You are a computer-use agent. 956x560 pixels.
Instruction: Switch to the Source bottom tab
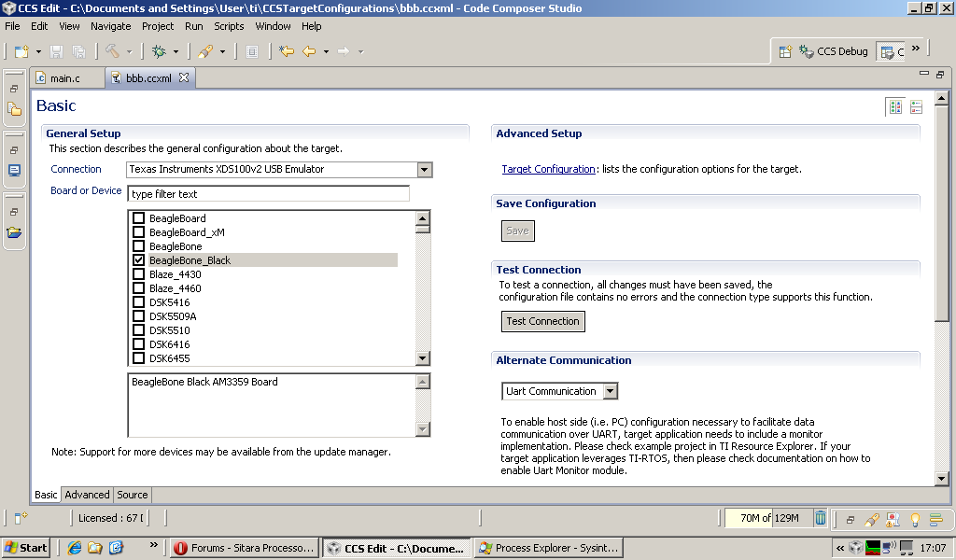(133, 495)
